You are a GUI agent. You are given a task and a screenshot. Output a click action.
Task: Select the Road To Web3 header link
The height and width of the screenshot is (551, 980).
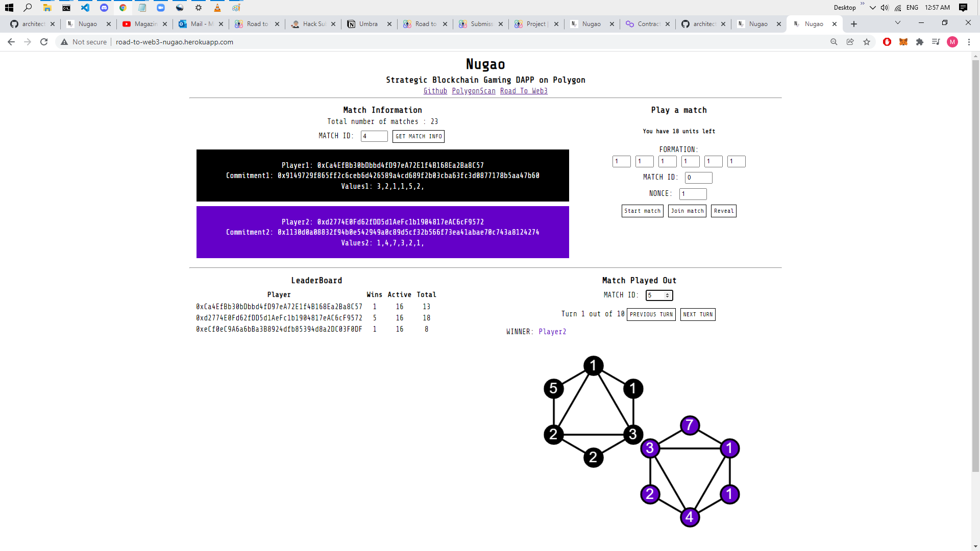coord(524,91)
